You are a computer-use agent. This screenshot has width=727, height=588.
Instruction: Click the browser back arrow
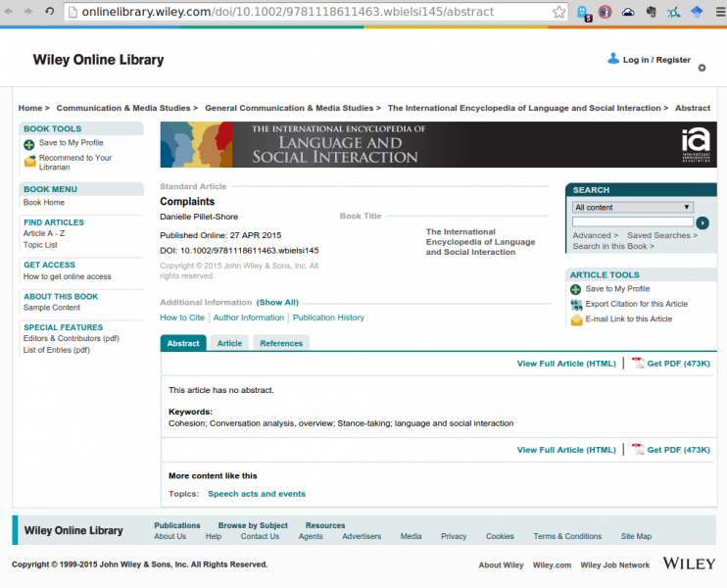tap(8, 11)
